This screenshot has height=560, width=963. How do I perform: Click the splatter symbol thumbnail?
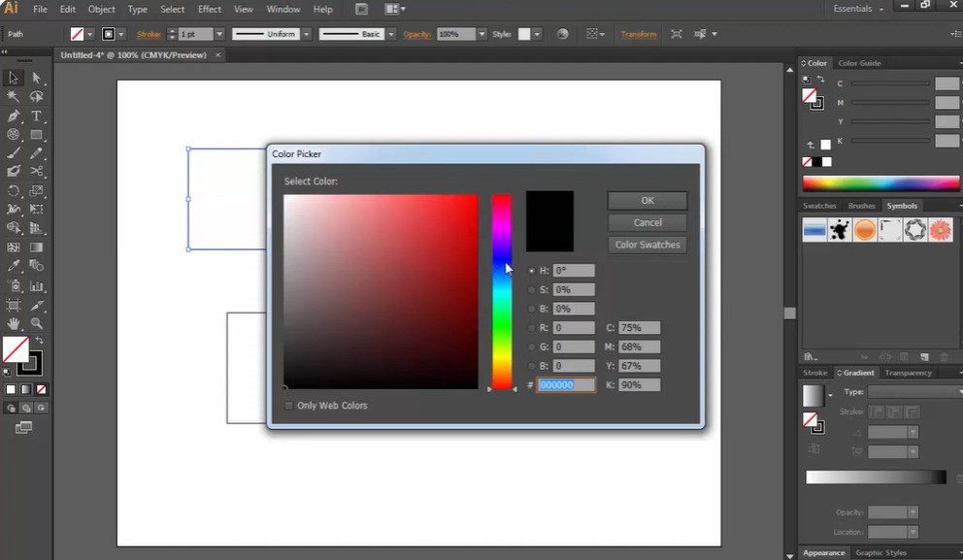[x=840, y=230]
